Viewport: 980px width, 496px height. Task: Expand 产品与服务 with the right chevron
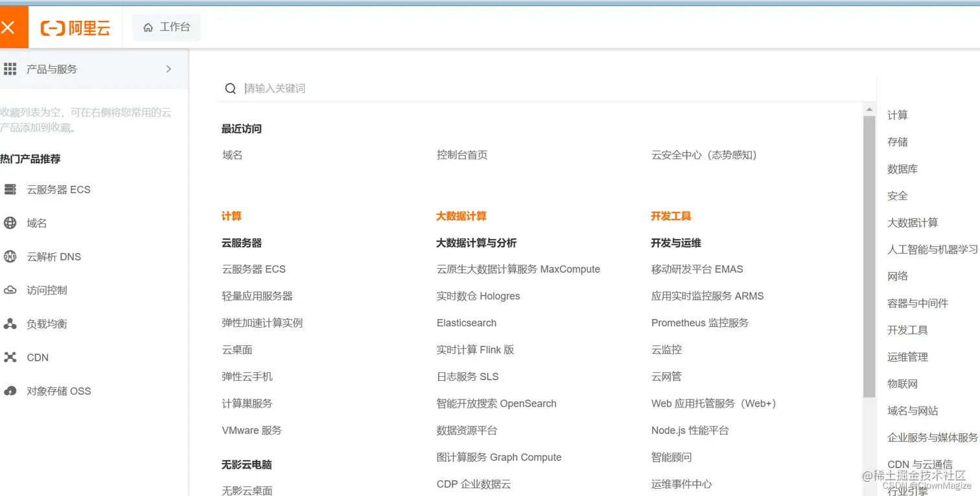(169, 69)
